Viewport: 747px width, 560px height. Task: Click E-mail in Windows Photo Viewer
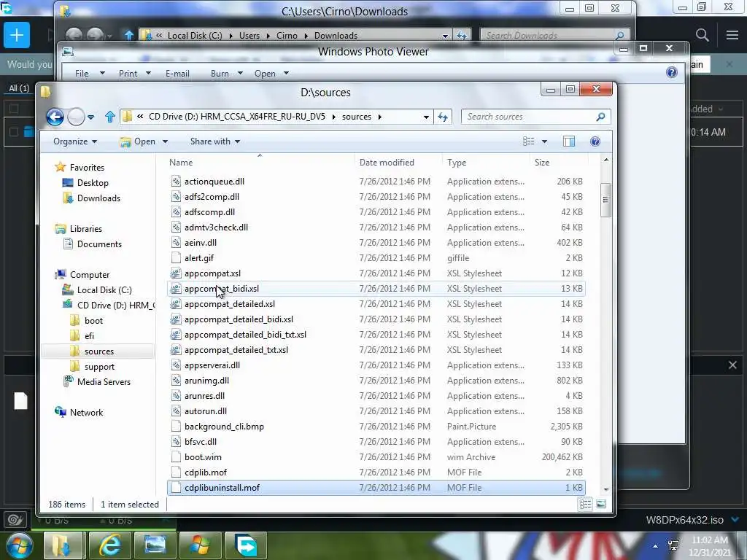pos(177,74)
